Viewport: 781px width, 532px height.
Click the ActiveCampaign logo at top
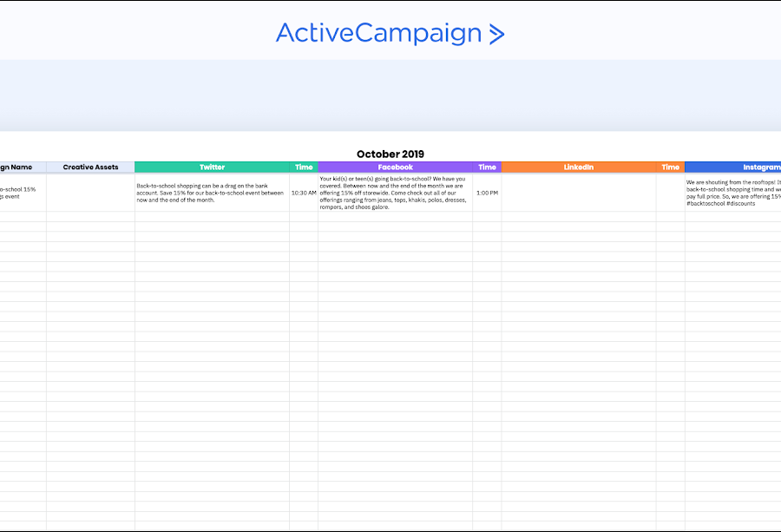(x=390, y=33)
